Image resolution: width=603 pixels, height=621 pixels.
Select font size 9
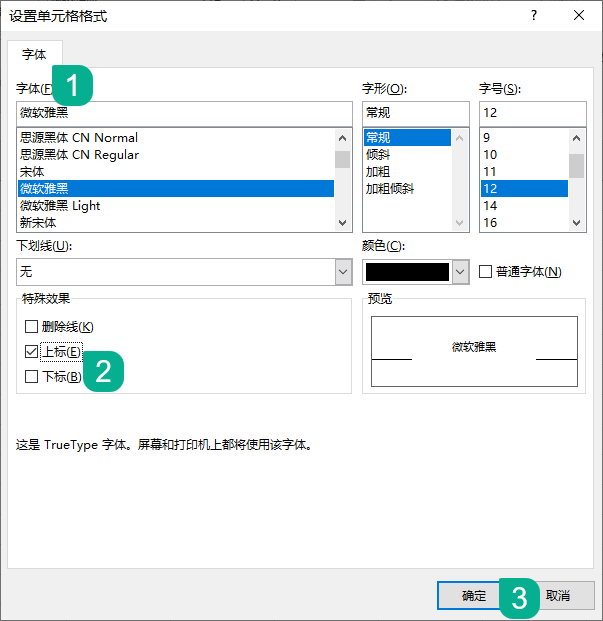tap(524, 137)
